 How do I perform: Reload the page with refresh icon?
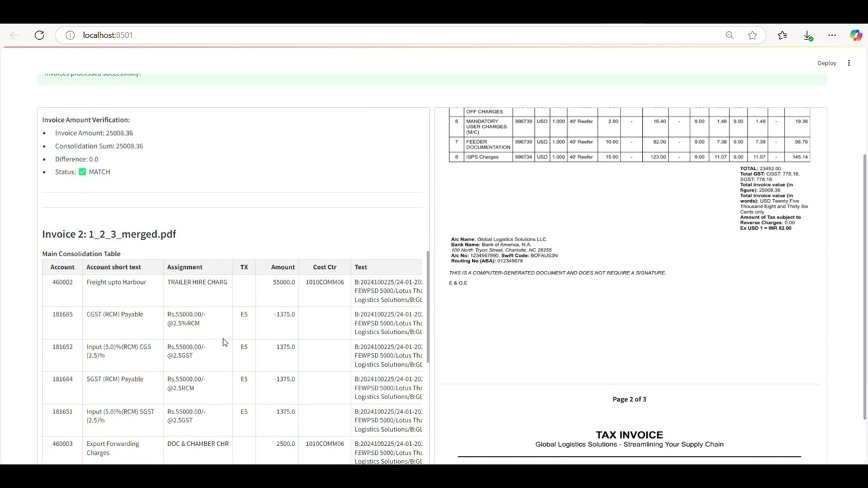click(x=39, y=35)
